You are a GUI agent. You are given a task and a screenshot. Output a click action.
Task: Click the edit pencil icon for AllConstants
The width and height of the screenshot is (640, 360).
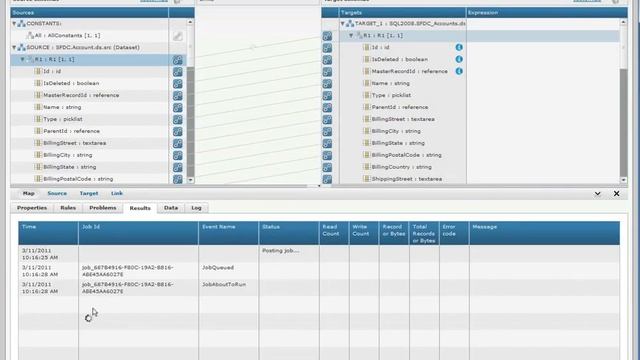178,36
